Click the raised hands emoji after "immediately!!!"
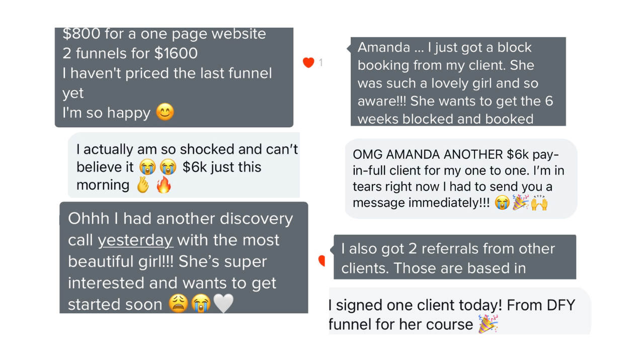644x362 pixels. point(539,203)
